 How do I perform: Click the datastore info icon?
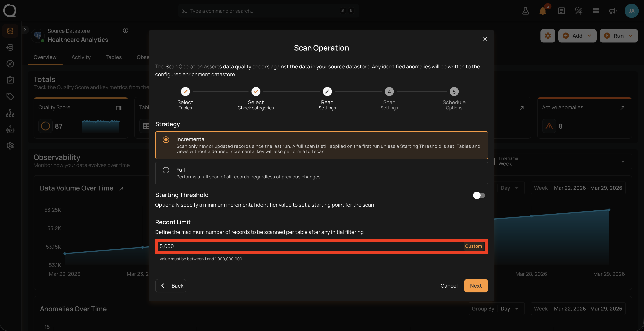[126, 31]
